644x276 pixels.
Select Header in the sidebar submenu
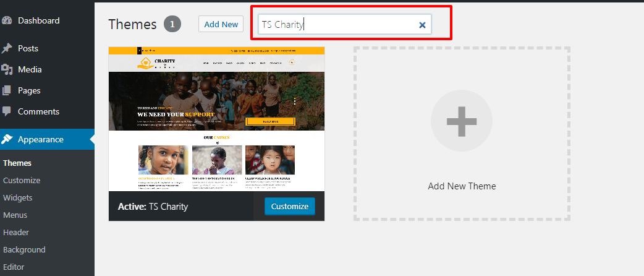click(x=16, y=233)
